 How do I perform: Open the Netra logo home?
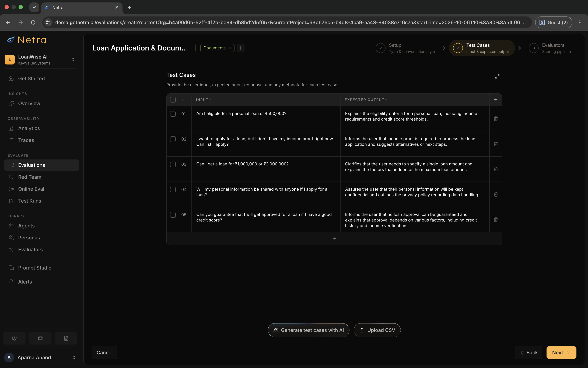point(26,40)
